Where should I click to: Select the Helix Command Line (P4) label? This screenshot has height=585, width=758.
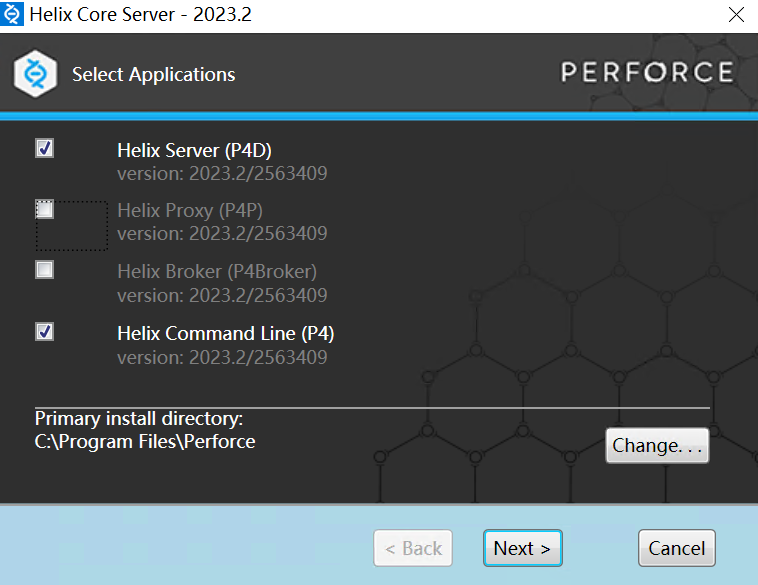point(226,334)
